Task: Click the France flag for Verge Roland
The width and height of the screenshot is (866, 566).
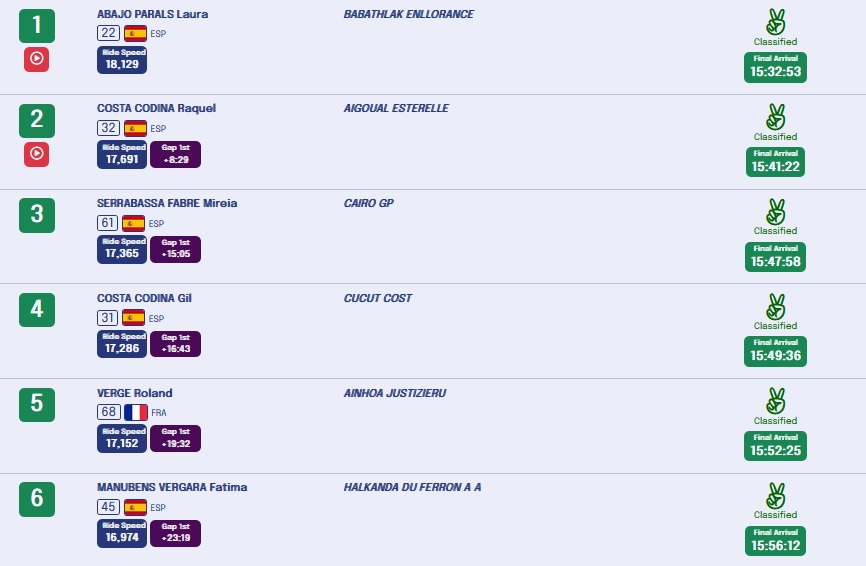Action: coord(135,412)
